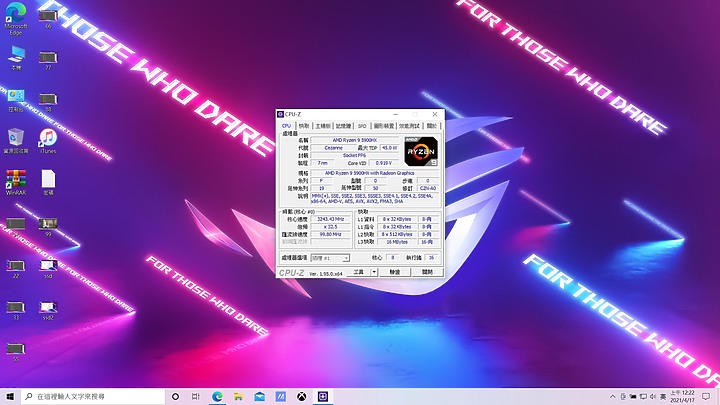Select the desktop image file named 66
The width and height of the screenshot is (720, 405).
coord(48,18)
